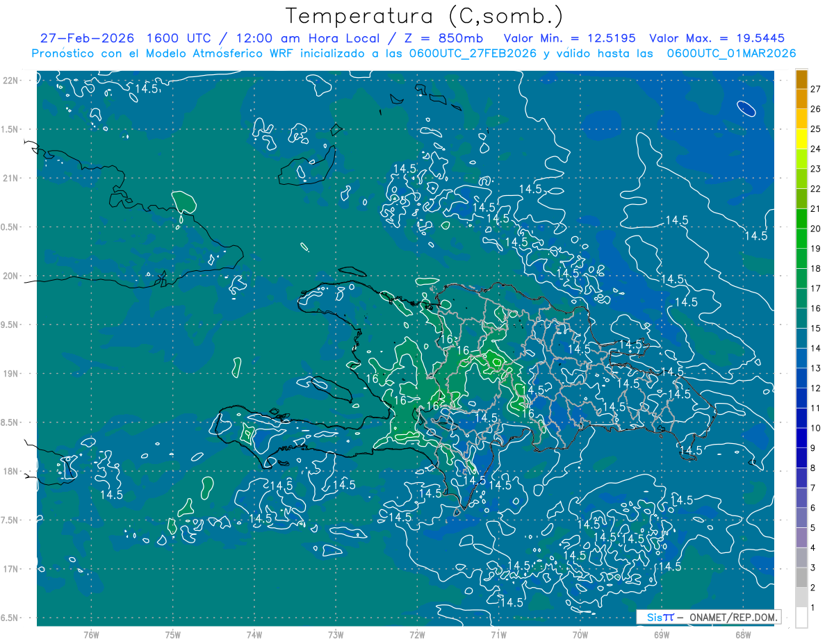Click the white swatch below colorbar value 1
The height and width of the screenshot is (644, 834).
pyautogui.click(x=801, y=618)
